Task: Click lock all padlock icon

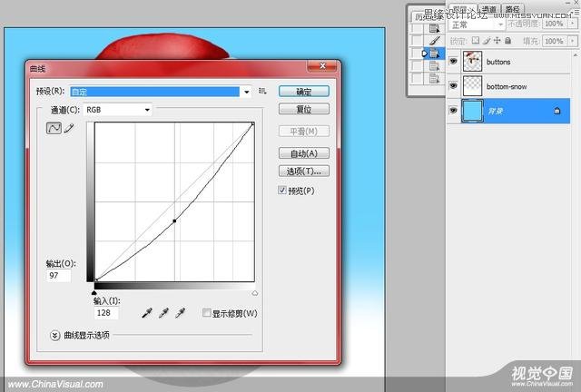Action: 508,41
